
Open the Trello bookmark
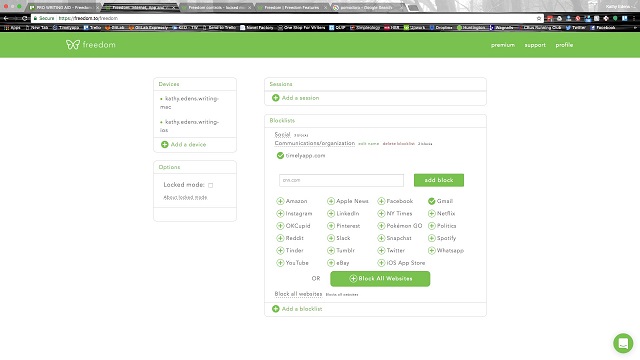pos(92,28)
